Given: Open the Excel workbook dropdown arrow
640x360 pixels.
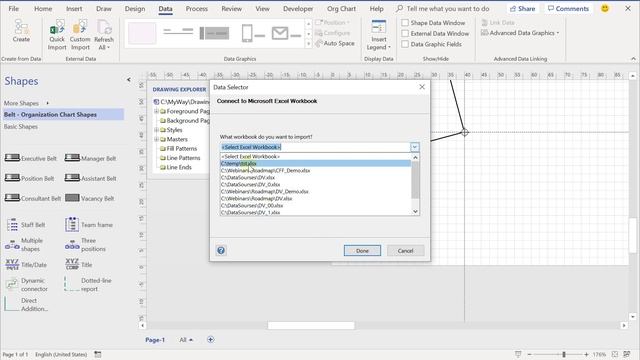Looking at the screenshot, I should (x=414, y=147).
